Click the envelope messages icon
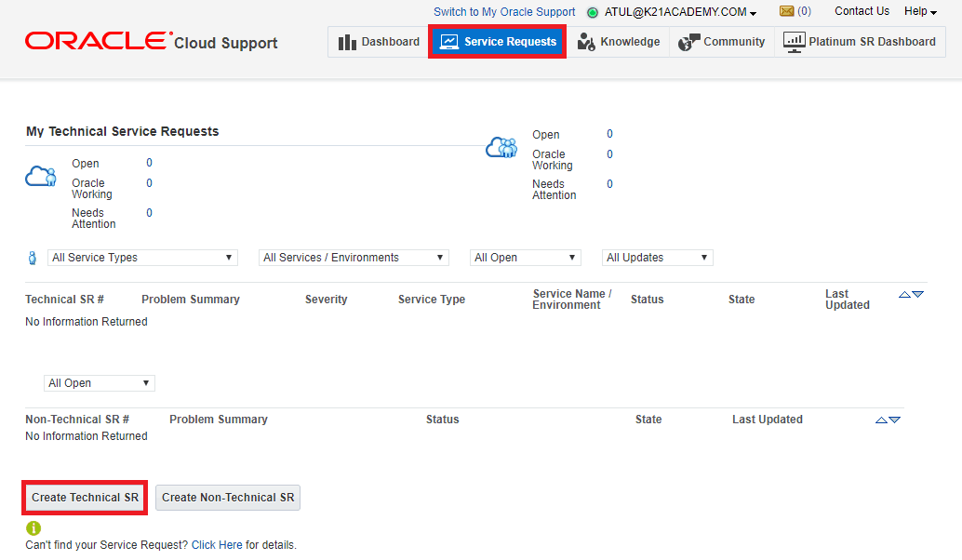962x560 pixels. tap(786, 12)
